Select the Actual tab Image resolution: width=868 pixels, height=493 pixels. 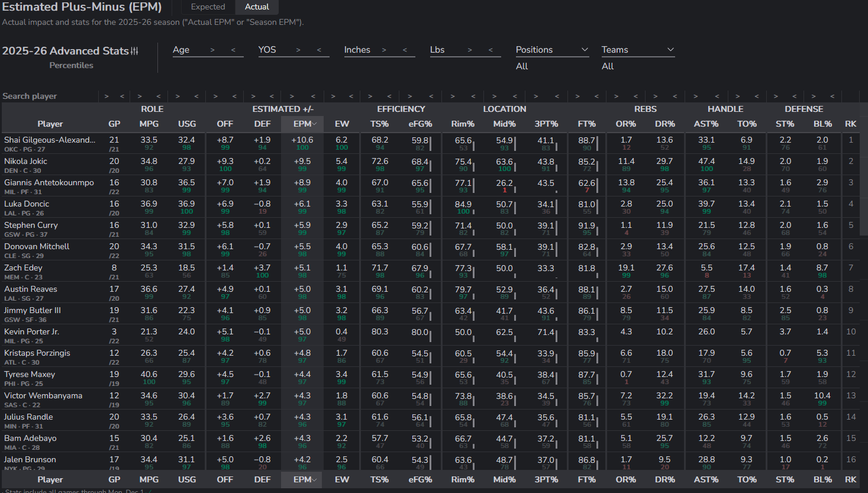(x=257, y=7)
